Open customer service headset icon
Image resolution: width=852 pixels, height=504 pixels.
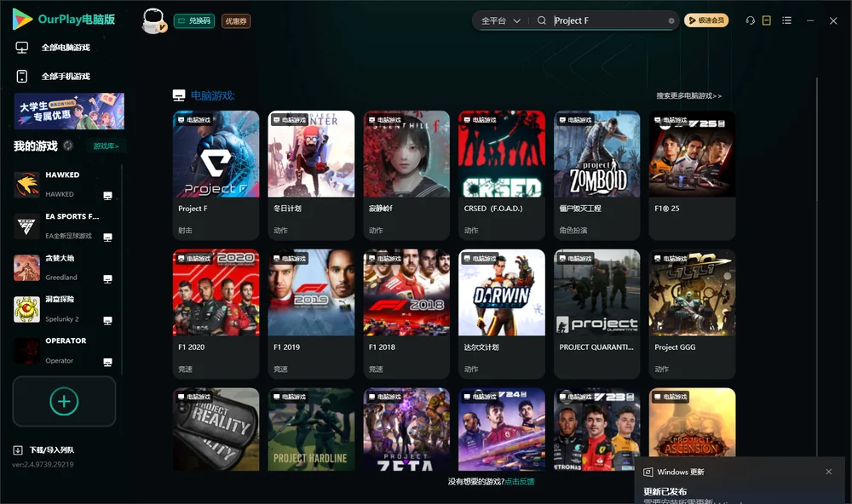pyautogui.click(x=751, y=20)
